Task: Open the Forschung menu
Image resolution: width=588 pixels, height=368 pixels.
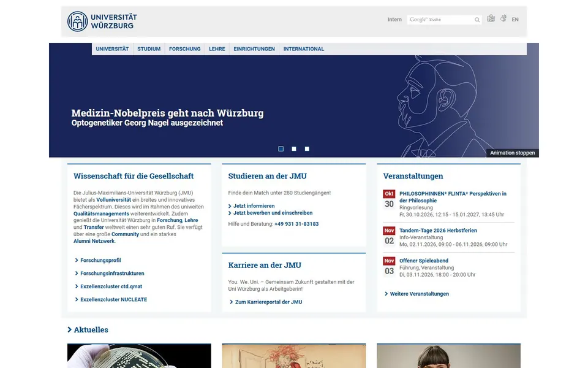Action: tap(185, 49)
